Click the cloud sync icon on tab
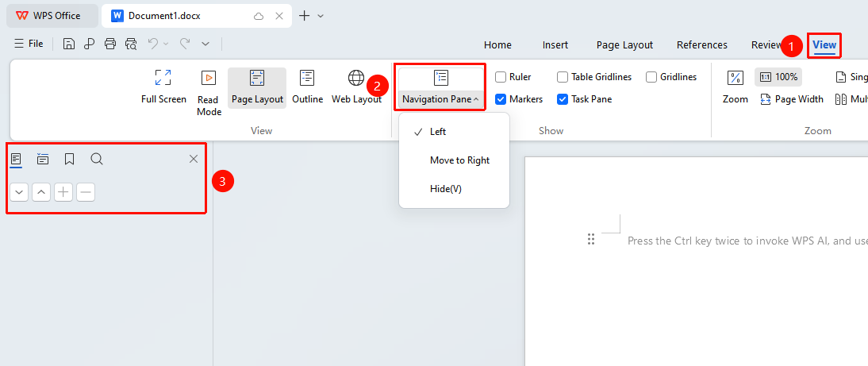The width and height of the screenshot is (868, 366). point(259,16)
